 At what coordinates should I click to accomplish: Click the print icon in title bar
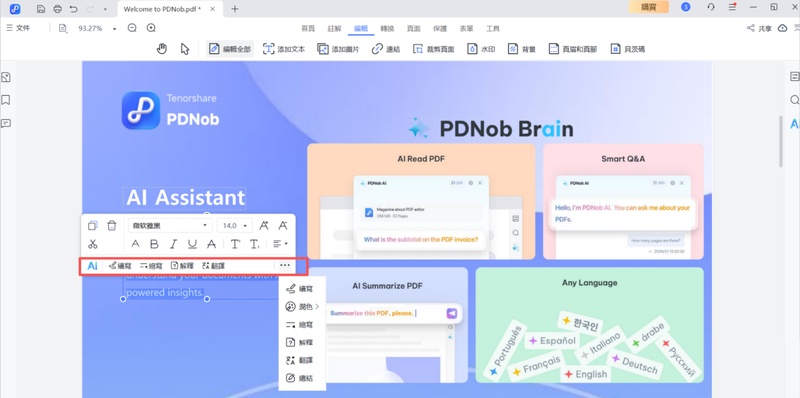point(57,9)
